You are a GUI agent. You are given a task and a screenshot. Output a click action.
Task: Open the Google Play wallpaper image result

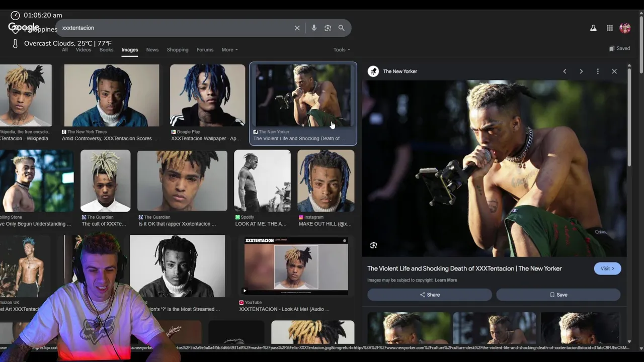coord(207,96)
